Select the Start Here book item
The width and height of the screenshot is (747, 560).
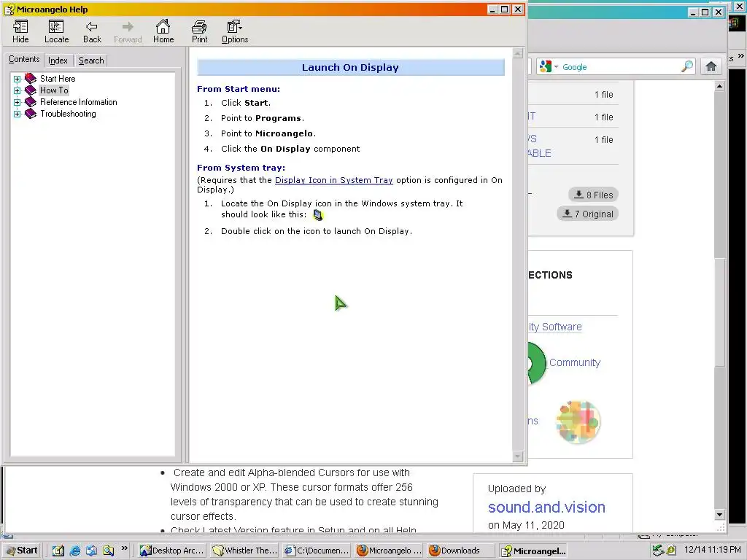(58, 79)
